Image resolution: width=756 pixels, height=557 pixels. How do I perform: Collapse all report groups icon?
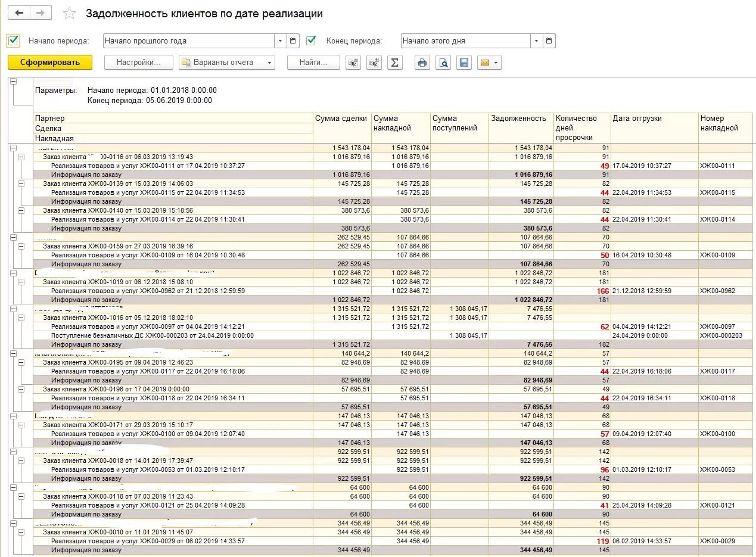tap(354, 63)
